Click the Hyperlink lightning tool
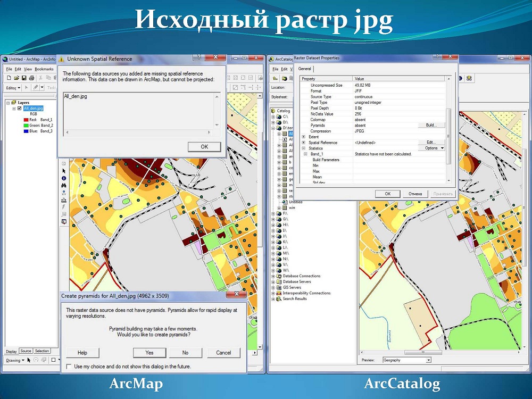This screenshot has height=399, width=532. [x=64, y=207]
